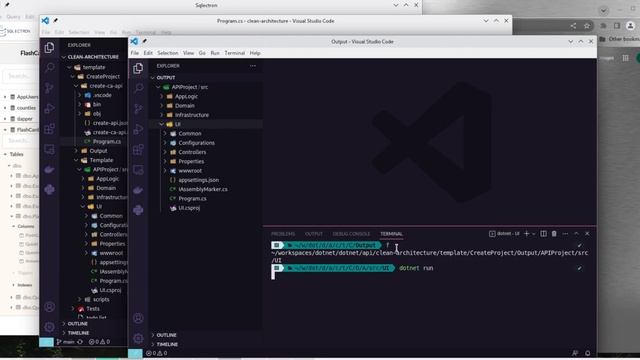The image size is (640, 360).
Task: Select Configurations folder in Output window
Action: tap(196, 143)
